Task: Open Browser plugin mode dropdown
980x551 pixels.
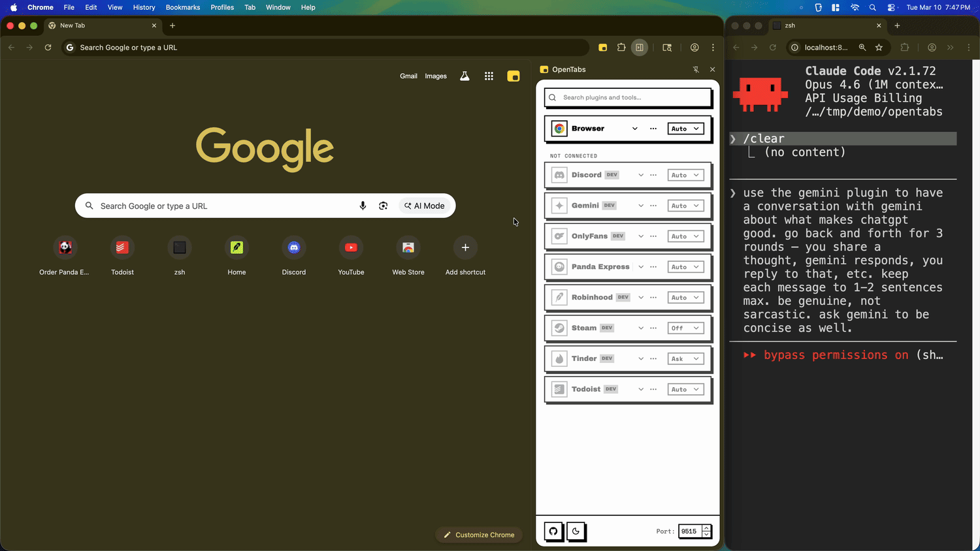Action: point(685,129)
